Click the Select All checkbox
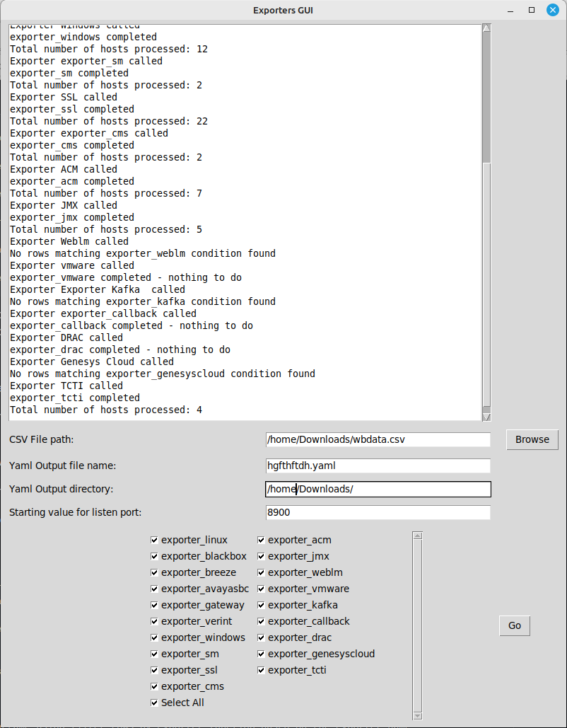Viewport: 567px width, 728px height. click(x=154, y=703)
